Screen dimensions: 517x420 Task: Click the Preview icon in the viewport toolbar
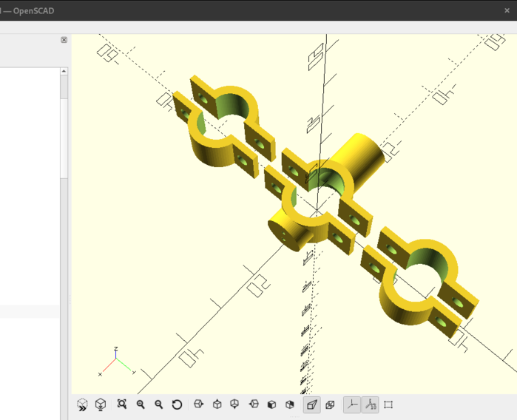[x=82, y=404]
